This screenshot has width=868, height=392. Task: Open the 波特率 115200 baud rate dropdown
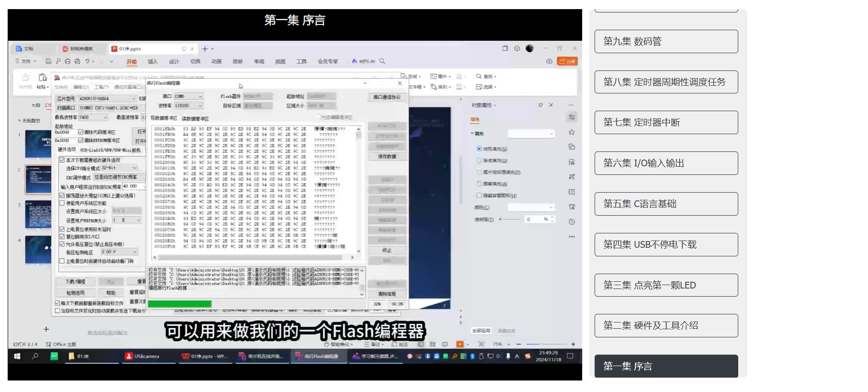tap(189, 105)
